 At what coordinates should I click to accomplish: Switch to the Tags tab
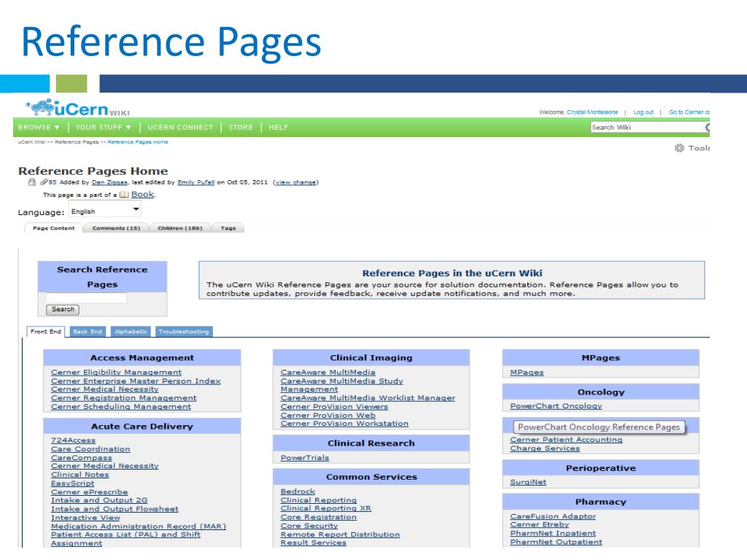[x=228, y=228]
